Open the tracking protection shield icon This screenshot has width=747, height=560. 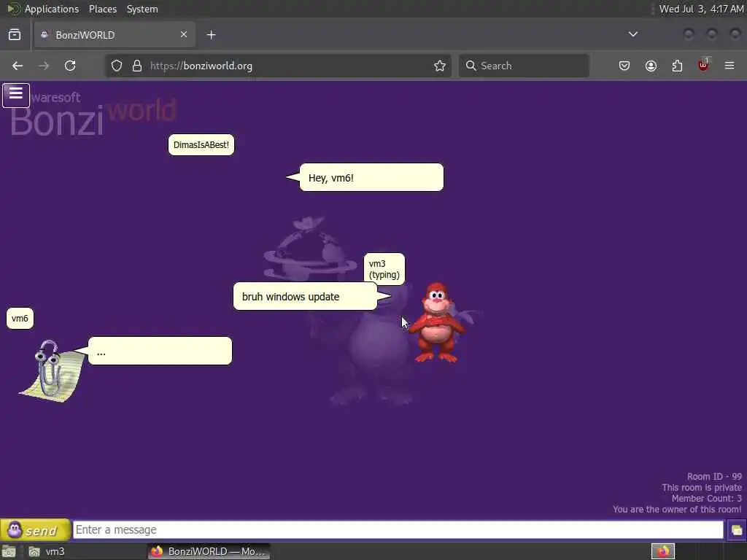click(x=117, y=66)
